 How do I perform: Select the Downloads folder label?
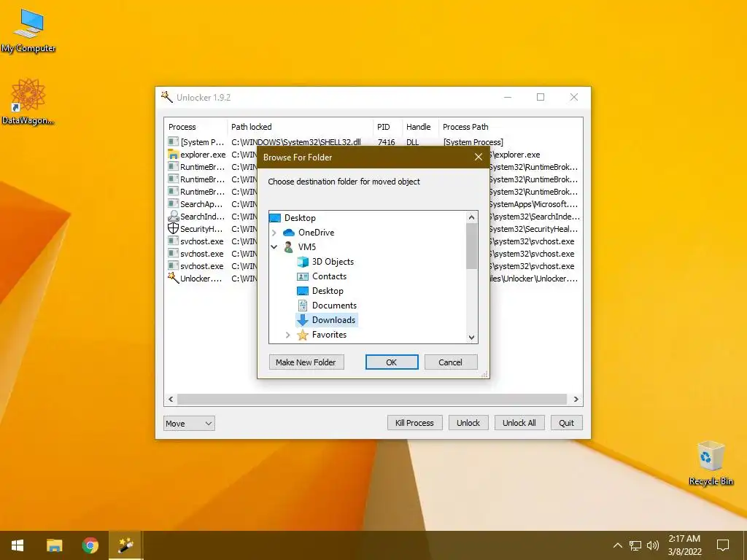point(333,320)
